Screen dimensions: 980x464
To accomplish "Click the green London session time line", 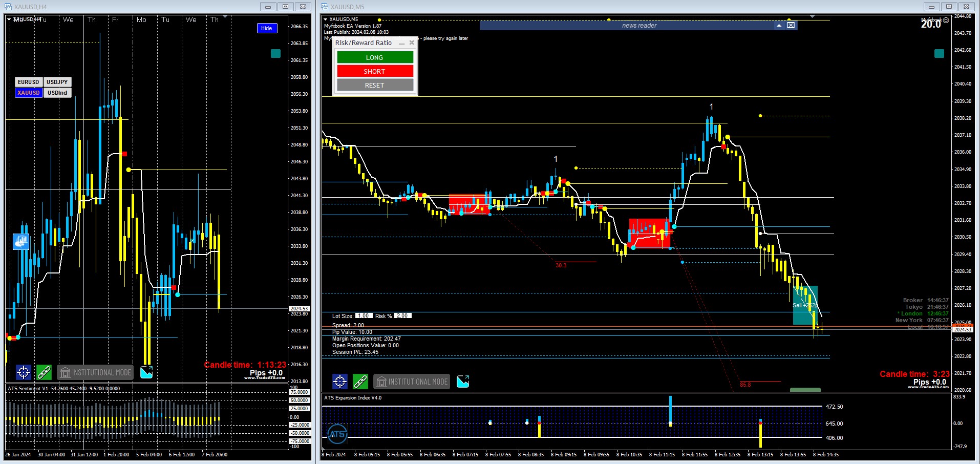I will (x=923, y=313).
